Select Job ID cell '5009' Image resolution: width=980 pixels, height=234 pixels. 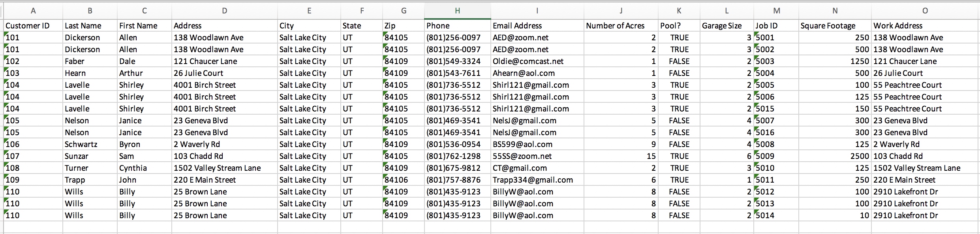(x=776, y=156)
